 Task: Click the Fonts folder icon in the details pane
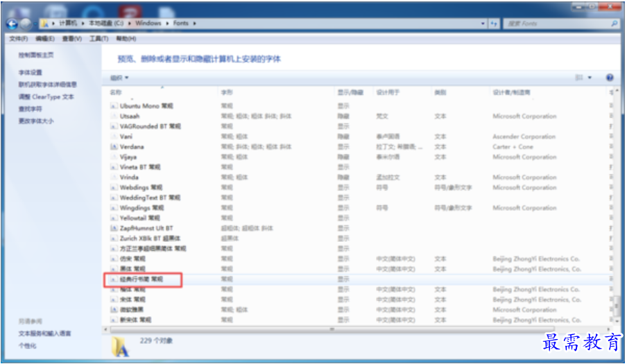click(x=120, y=347)
